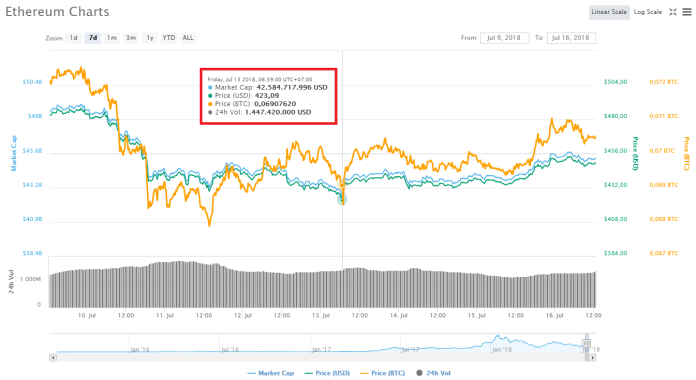Click the 0,067 BTC axis label
This screenshot has width=696, height=380.
664,253
